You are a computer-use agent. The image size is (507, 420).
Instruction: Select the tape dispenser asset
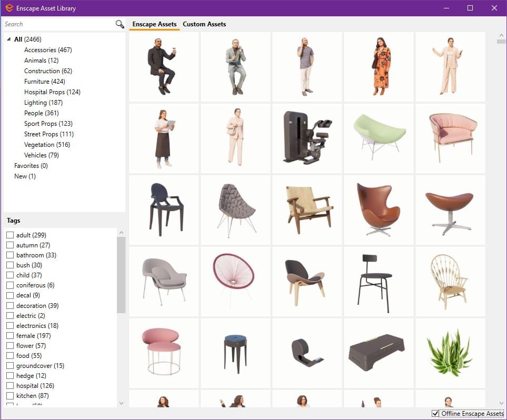(x=307, y=353)
